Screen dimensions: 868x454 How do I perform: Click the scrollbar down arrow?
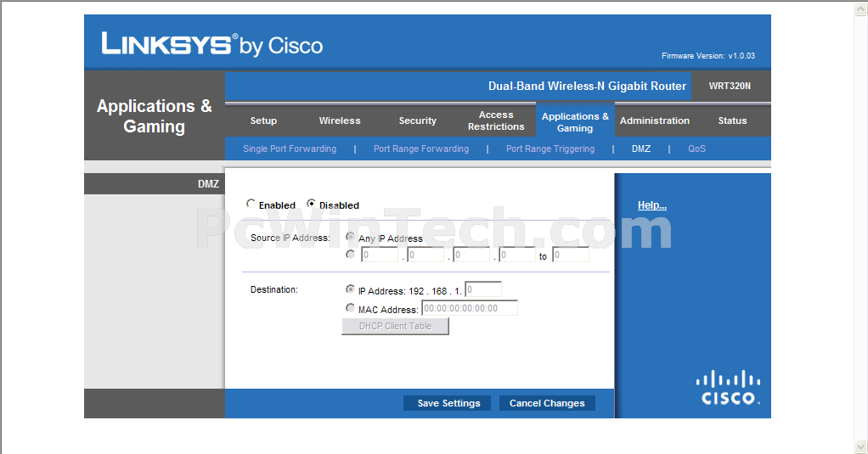pos(861,446)
